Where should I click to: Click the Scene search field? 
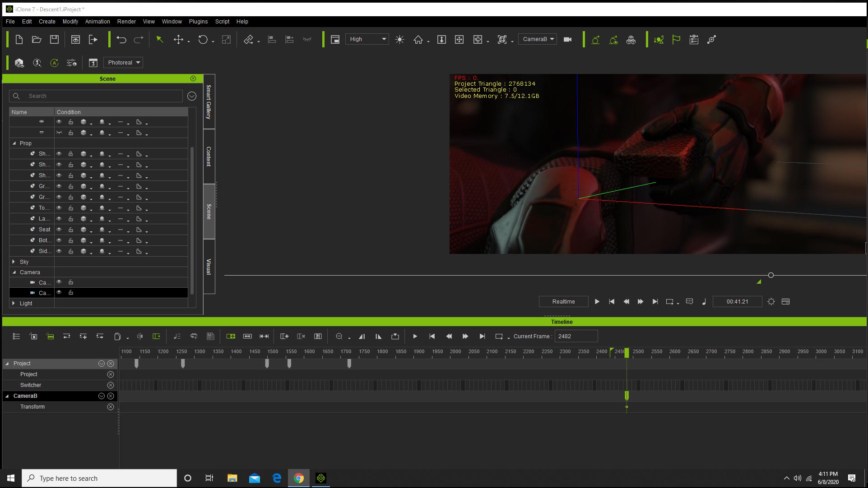coord(96,96)
